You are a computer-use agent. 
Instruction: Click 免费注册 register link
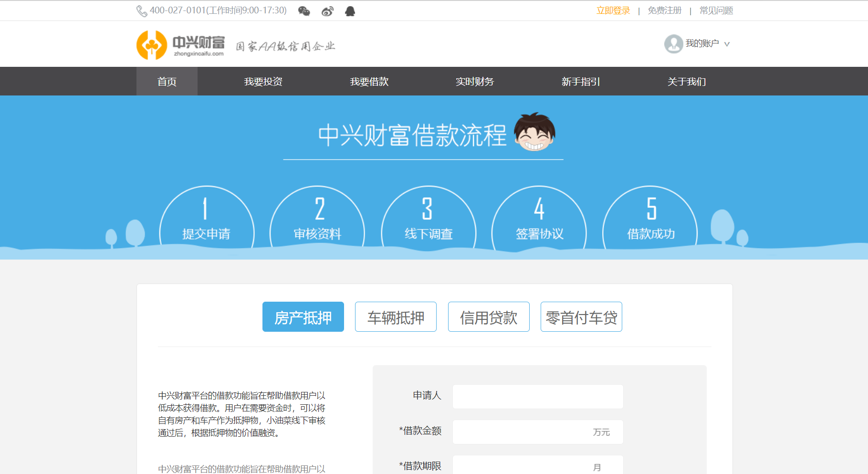tap(665, 11)
